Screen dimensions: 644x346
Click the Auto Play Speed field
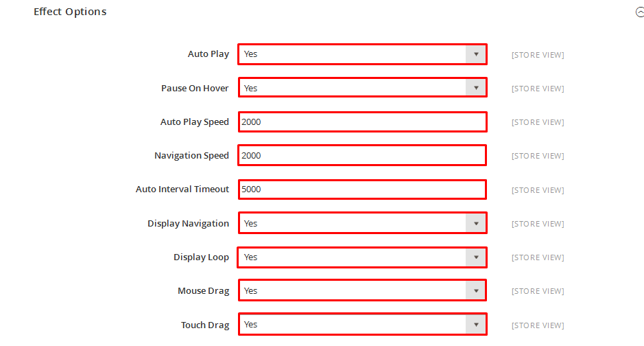tap(362, 122)
